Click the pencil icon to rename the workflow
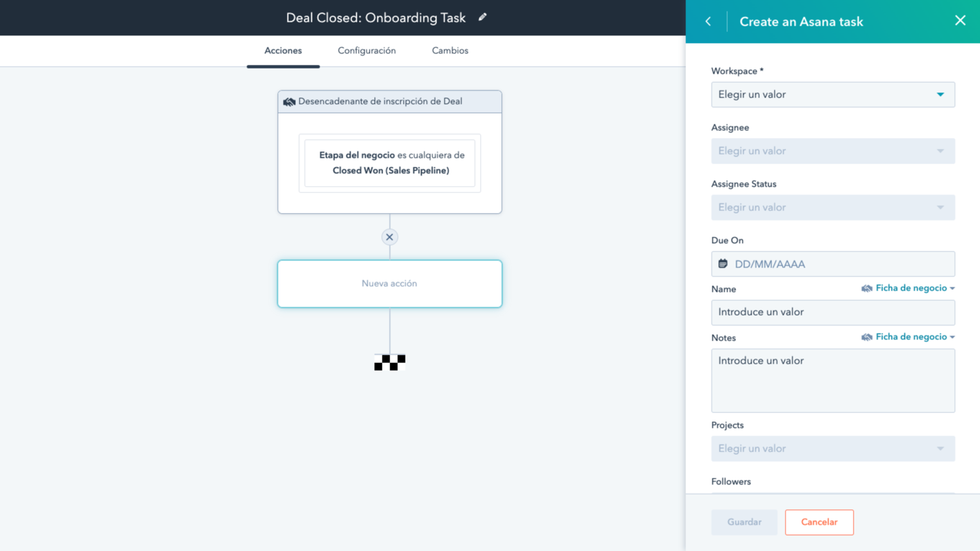 [482, 18]
